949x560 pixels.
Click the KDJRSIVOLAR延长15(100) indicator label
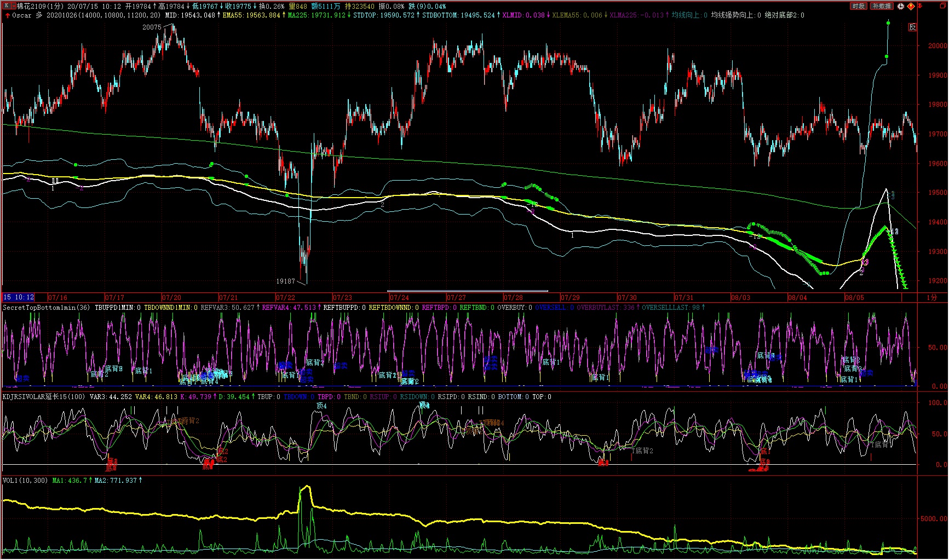[44, 397]
